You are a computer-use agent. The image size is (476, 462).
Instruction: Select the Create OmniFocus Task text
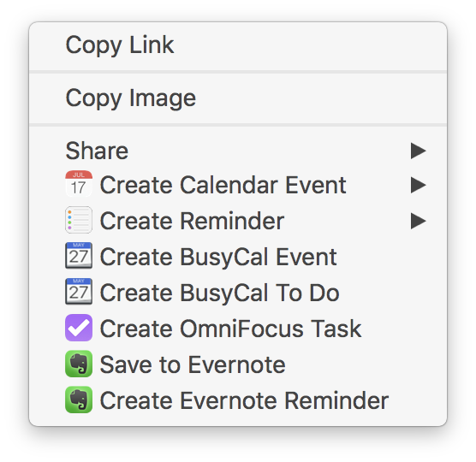[x=230, y=329]
